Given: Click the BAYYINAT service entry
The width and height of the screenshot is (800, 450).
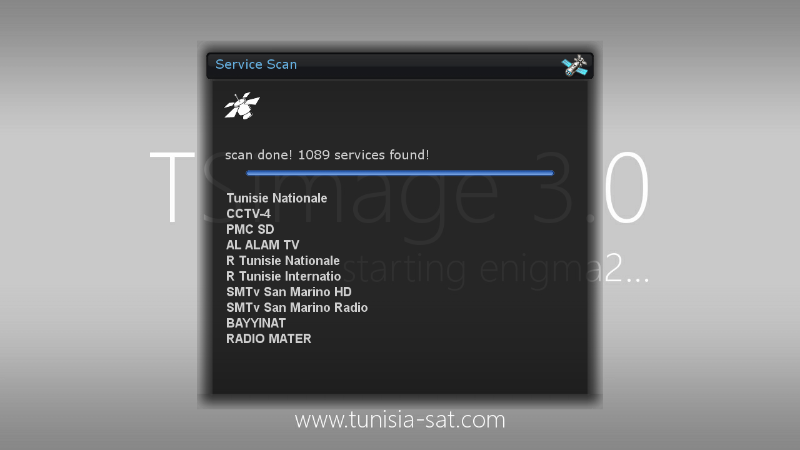Looking at the screenshot, I should pos(255,323).
